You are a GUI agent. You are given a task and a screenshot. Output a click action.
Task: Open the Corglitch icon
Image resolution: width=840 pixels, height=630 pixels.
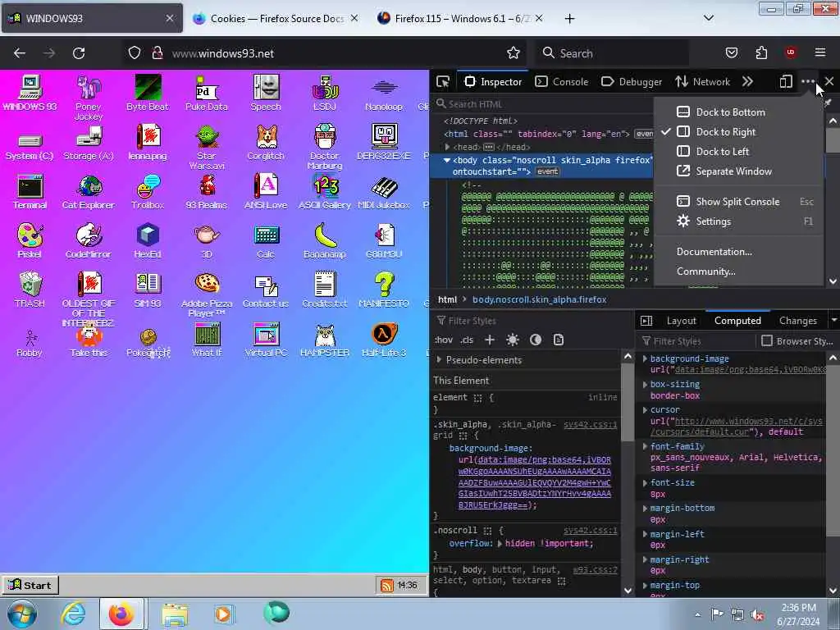coord(266,142)
